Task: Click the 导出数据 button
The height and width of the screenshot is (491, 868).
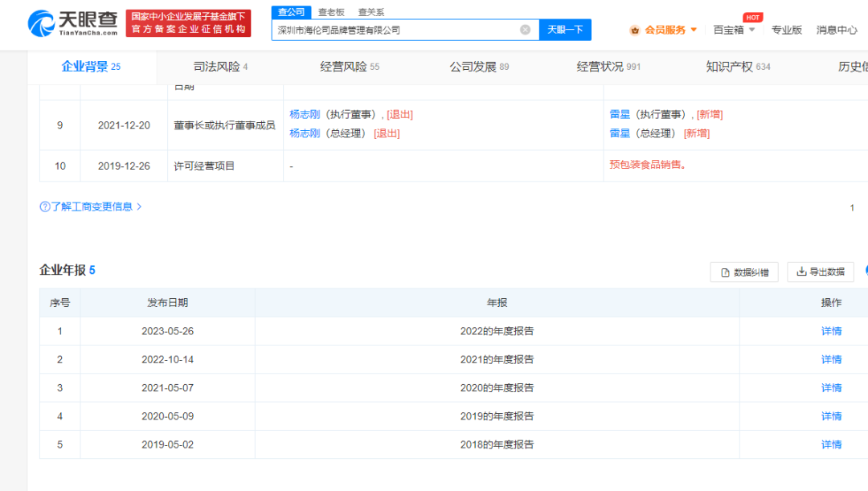Action: 821,272
